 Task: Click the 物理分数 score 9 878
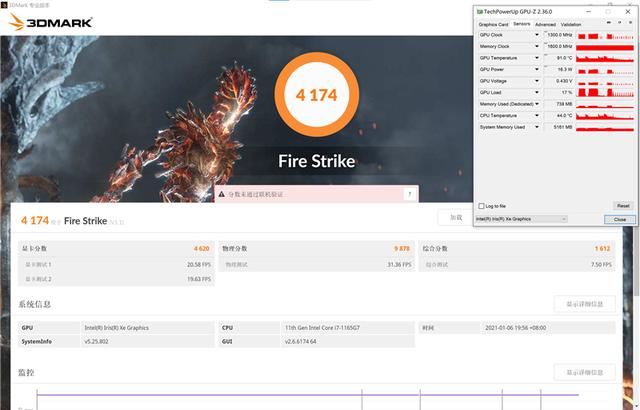[x=402, y=248]
